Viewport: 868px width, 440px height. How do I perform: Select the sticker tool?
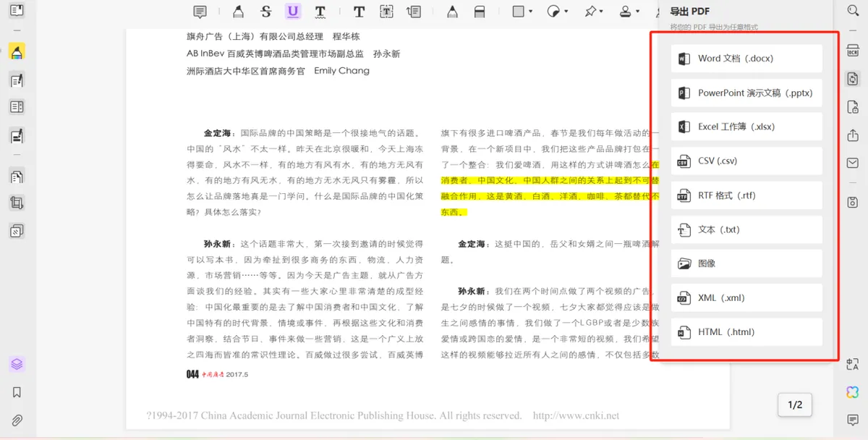(554, 12)
